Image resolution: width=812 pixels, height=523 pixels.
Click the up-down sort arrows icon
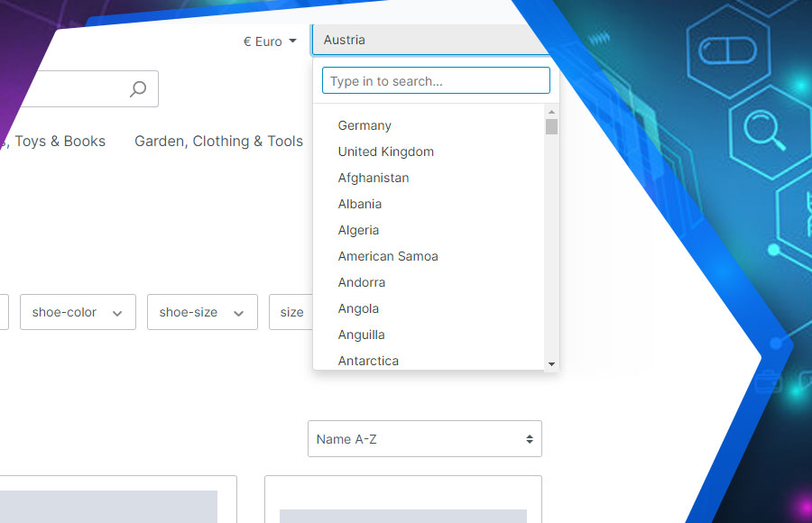coord(529,438)
